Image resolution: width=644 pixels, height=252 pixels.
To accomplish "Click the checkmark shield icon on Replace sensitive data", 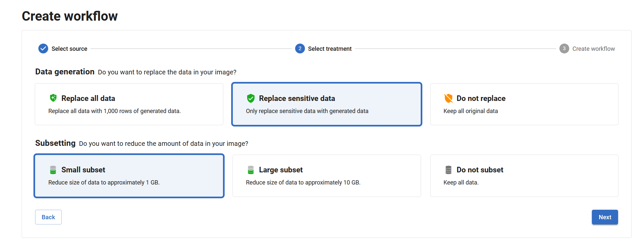I will tap(251, 98).
